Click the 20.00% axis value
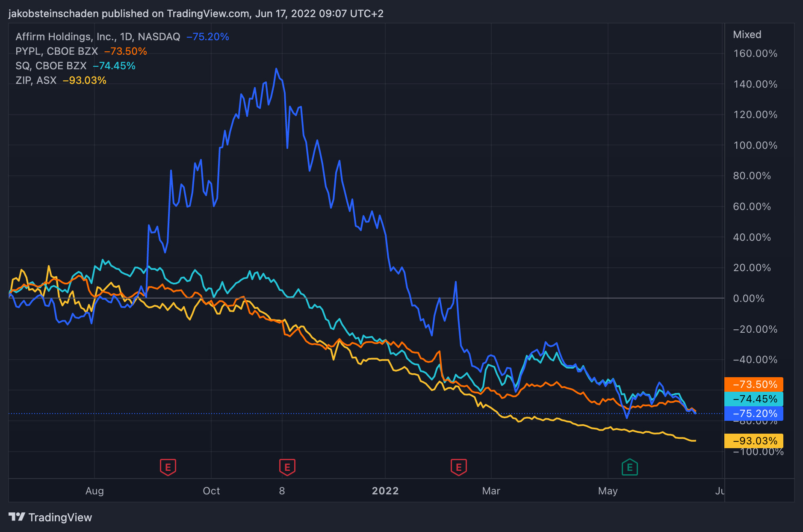803x532 pixels. (x=752, y=268)
